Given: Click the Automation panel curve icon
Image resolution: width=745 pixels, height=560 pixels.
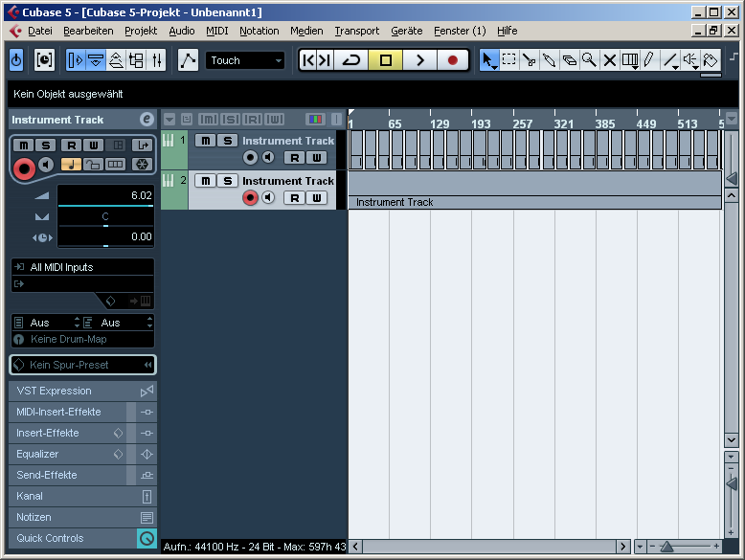Looking at the screenshot, I should (x=188, y=60).
